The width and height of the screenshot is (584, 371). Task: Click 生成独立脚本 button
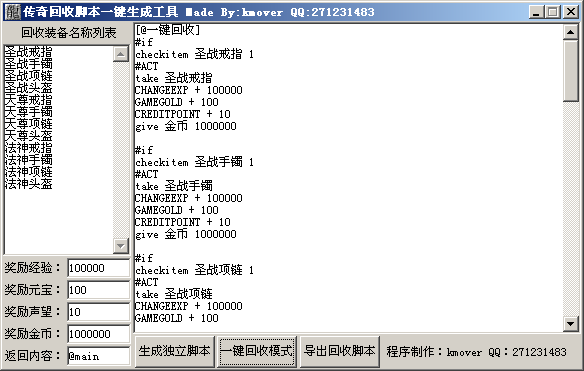pos(174,351)
